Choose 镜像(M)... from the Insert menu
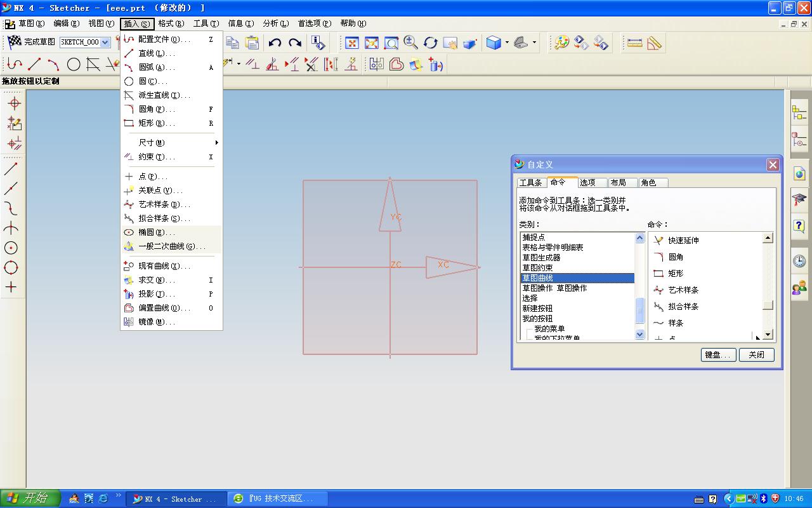 pyautogui.click(x=172, y=322)
